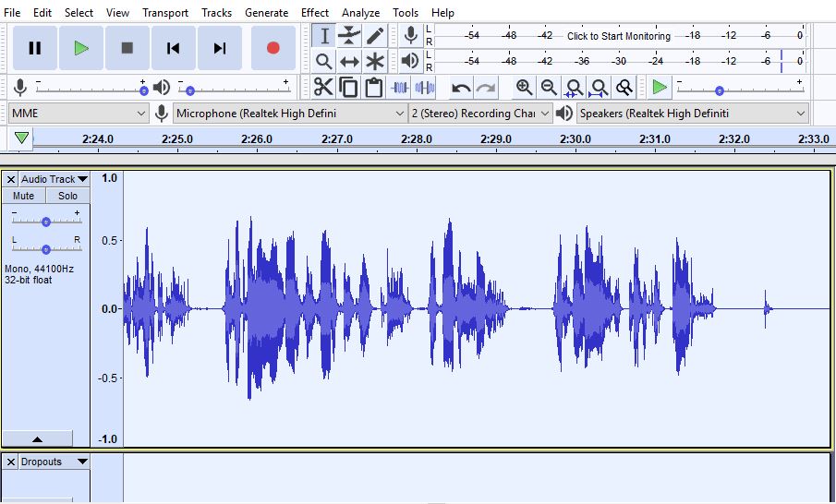Zoom In with the plus magnifier
836x504 pixels.
(524, 87)
